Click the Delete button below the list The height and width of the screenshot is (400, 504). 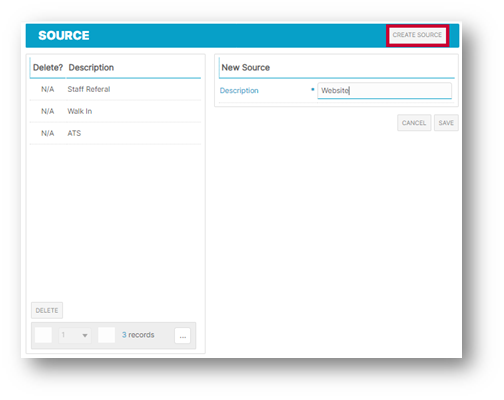(47, 310)
